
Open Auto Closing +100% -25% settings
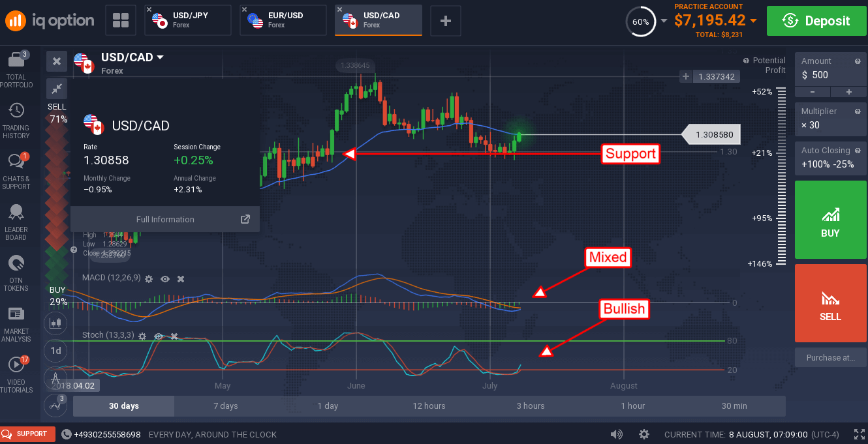coord(831,157)
